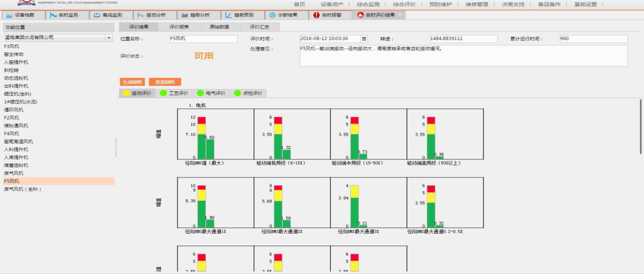Open the 设备档案 tab icon
The image size is (644, 274).
click(9, 15)
